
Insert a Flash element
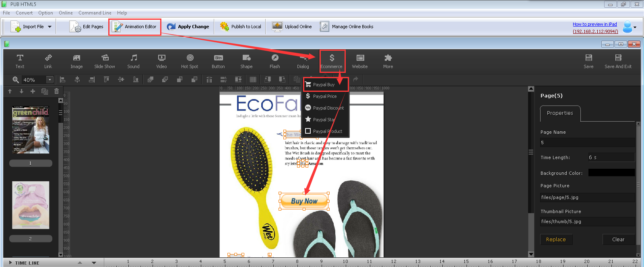click(275, 61)
